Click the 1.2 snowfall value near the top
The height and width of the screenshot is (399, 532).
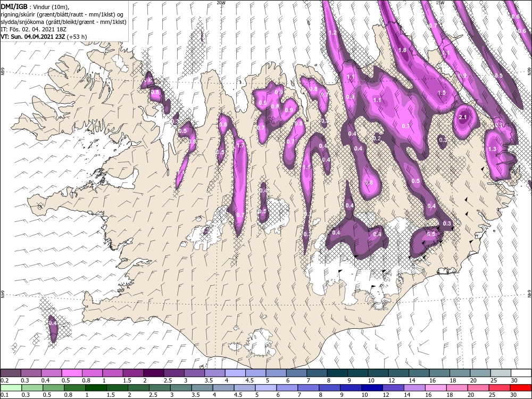pyautogui.click(x=333, y=33)
